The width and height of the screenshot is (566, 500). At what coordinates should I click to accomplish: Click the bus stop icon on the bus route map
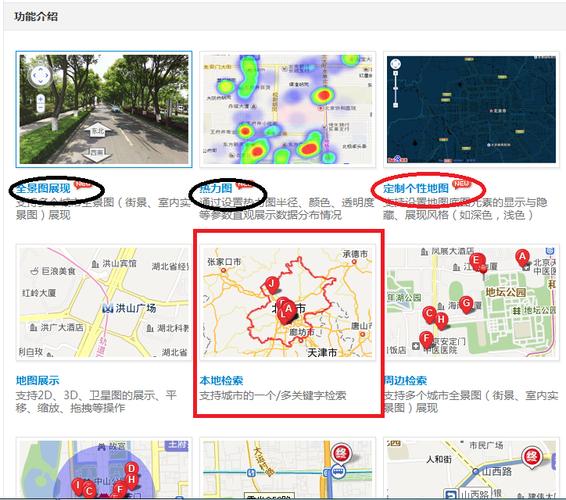(338, 471)
